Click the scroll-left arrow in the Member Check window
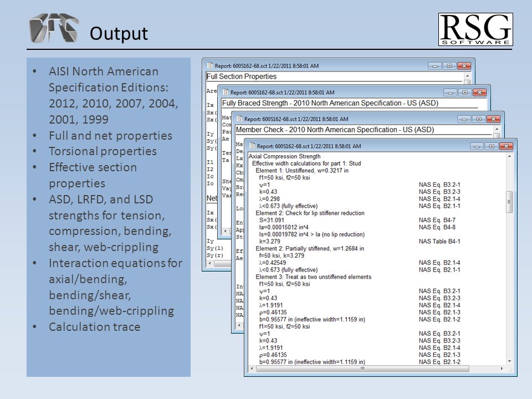This screenshot has width=532, height=399. click(239, 325)
